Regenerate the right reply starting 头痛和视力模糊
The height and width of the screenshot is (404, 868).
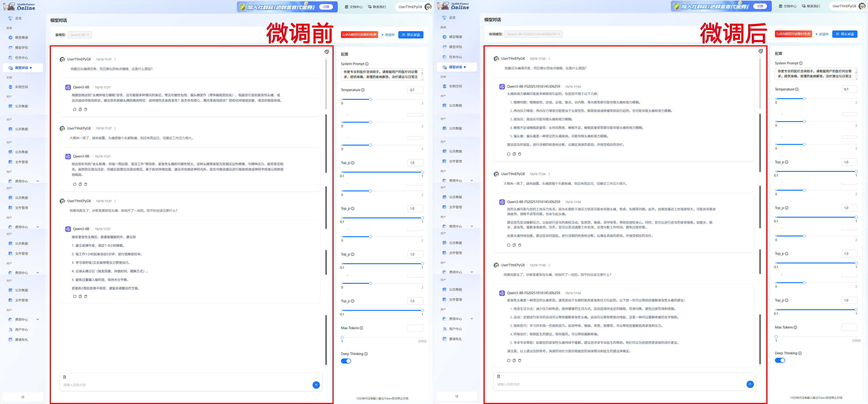[508, 154]
